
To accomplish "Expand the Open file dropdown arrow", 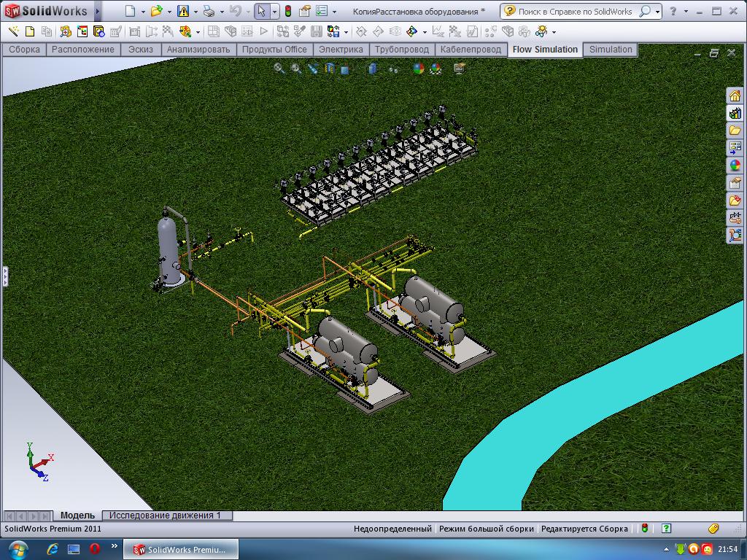I will (x=169, y=12).
